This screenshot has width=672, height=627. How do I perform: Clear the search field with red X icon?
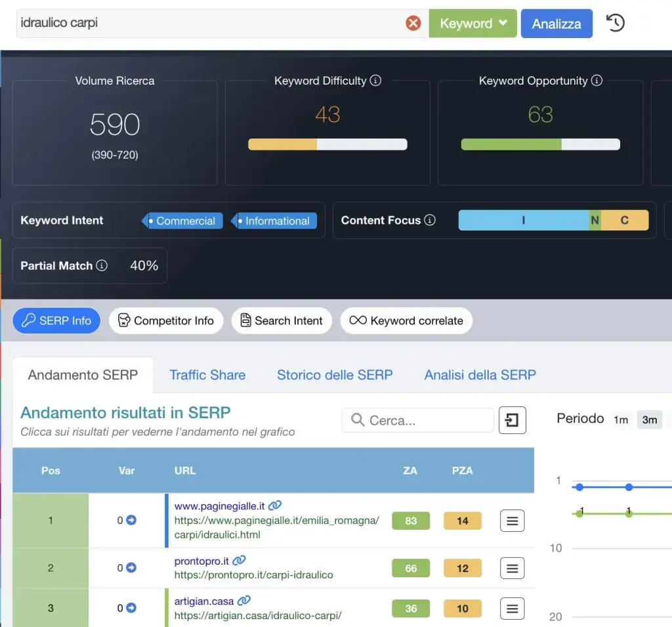[413, 24]
